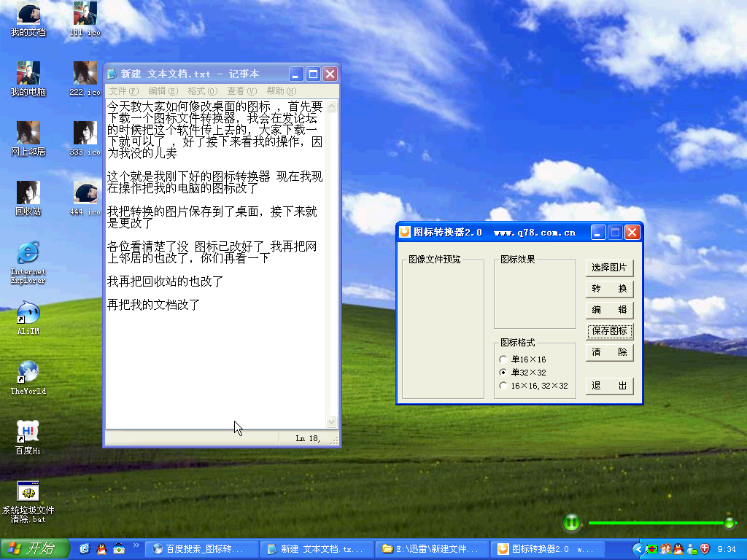This screenshot has height=560, width=747.
Task: Select the 单32×32 format radio button
Action: click(x=503, y=373)
